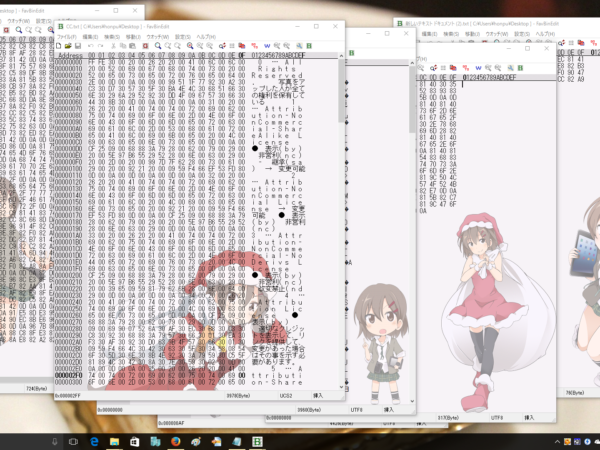Click green B icon in small right window toolbar
Viewport: 600px width, 450px height.
click(520, 68)
